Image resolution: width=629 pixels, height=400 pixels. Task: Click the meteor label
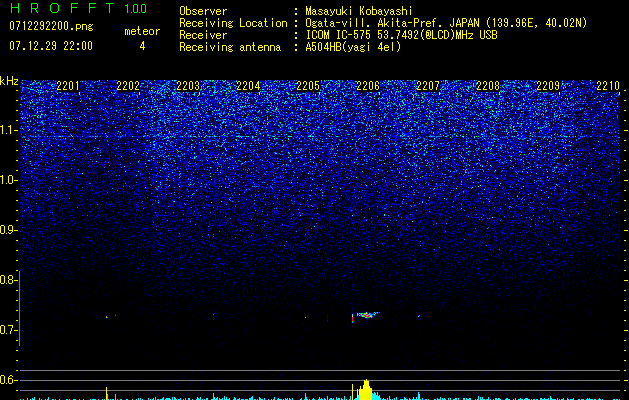[x=142, y=31]
